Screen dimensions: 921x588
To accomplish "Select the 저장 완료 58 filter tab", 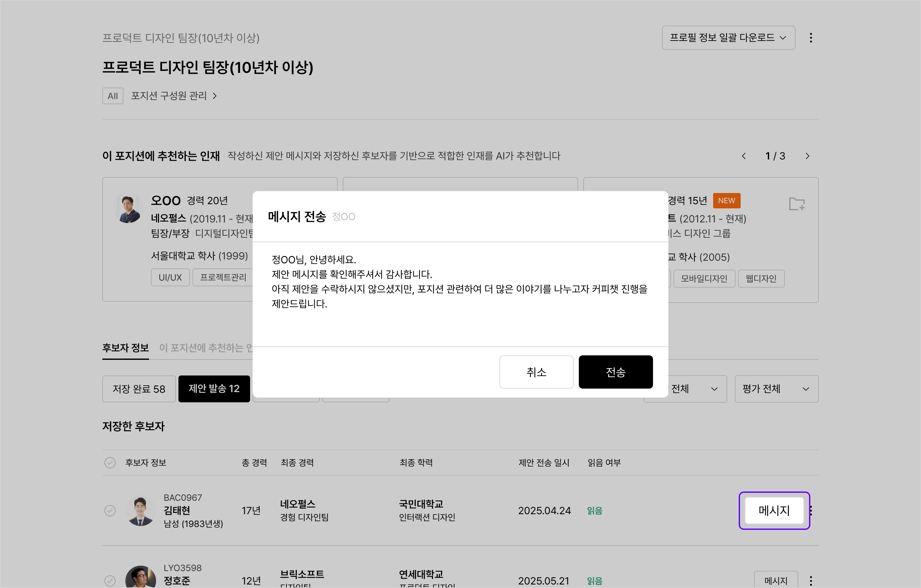I will [139, 389].
